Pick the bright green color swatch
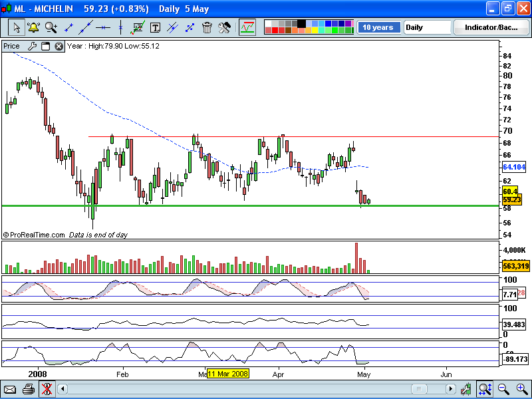Image resolution: width=532 pixels, height=399 pixels. pyautogui.click(x=335, y=30)
